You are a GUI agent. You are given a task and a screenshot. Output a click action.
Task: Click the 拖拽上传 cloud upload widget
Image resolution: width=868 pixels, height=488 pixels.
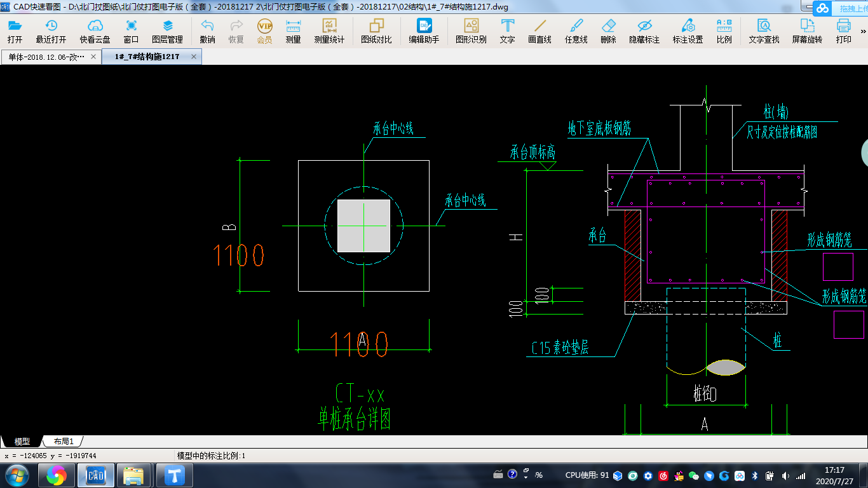tap(840, 8)
